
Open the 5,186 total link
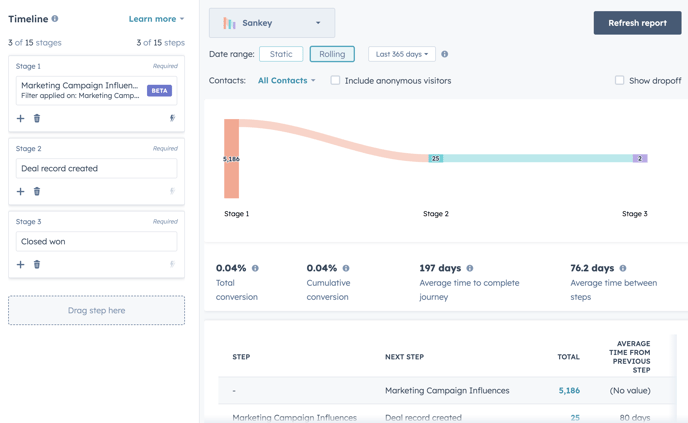click(569, 391)
